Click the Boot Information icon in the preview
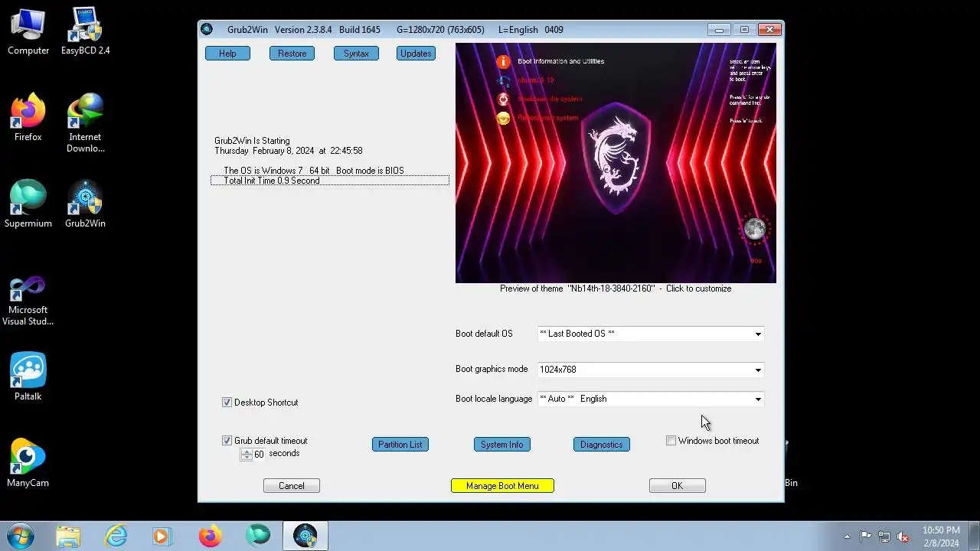 [x=503, y=61]
